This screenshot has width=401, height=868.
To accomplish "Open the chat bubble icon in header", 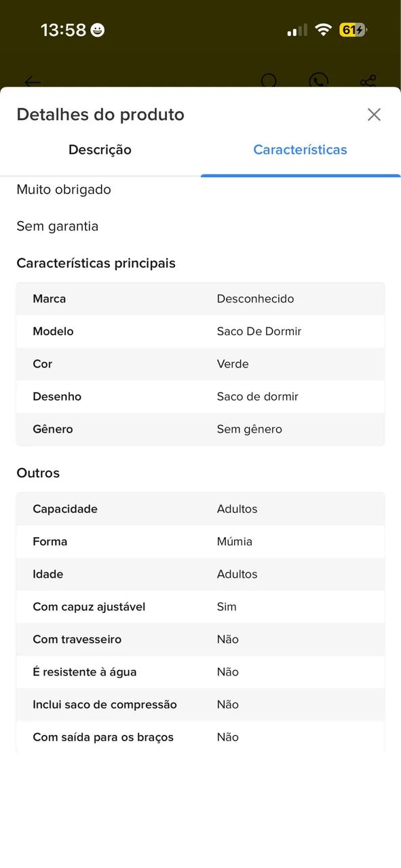I will pyautogui.click(x=318, y=82).
